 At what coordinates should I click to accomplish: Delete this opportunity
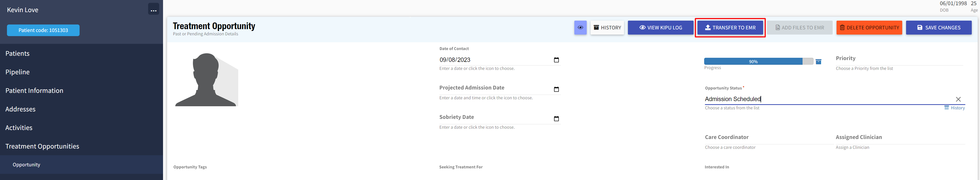[x=869, y=27]
